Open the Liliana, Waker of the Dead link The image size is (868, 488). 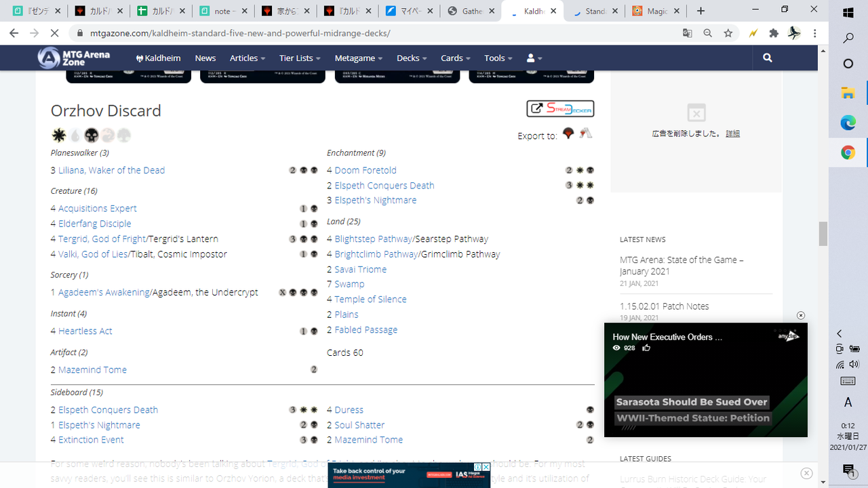click(x=111, y=170)
